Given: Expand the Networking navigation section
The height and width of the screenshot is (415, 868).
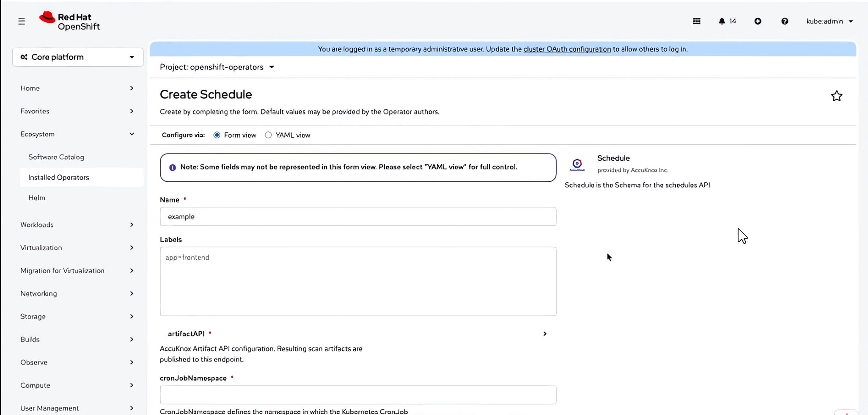Looking at the screenshot, I should click(77, 293).
